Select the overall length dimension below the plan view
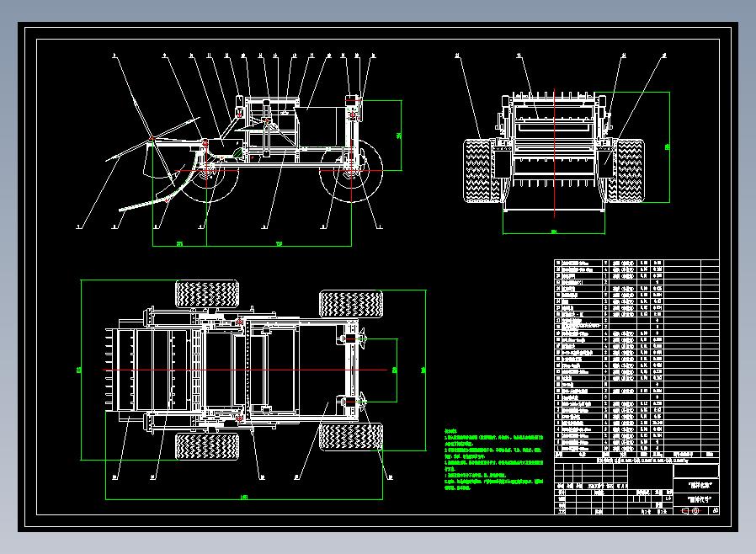756x554 pixels. point(244,498)
